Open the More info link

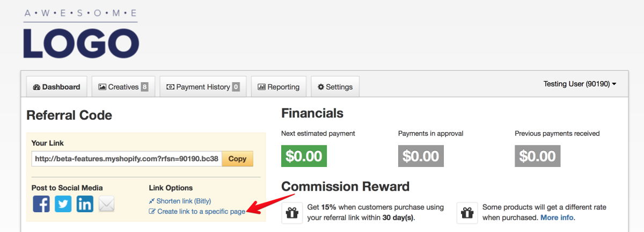557,218
